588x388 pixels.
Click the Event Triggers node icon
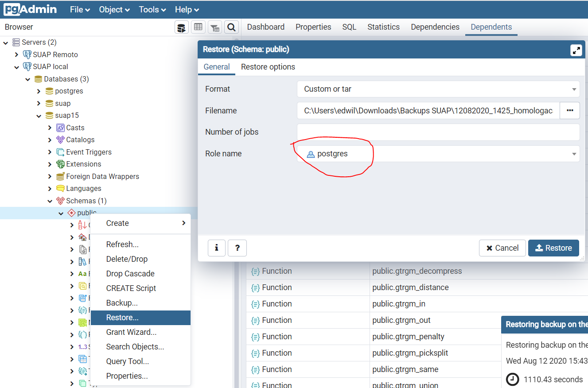(61, 152)
